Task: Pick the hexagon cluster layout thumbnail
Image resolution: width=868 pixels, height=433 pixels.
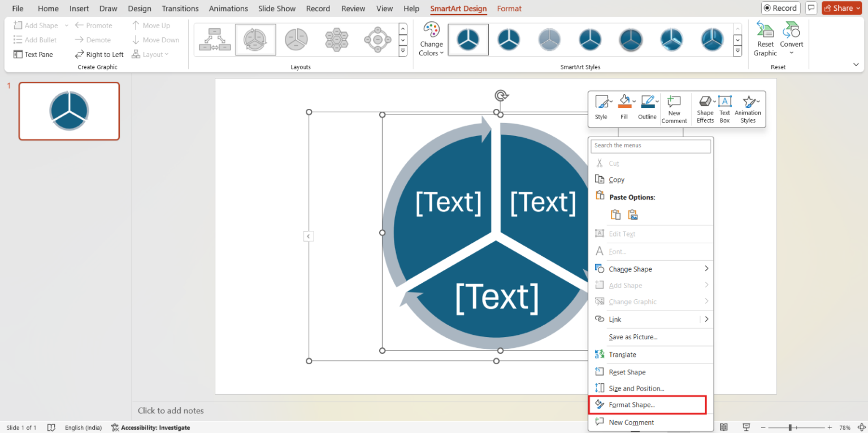Action: tap(337, 40)
